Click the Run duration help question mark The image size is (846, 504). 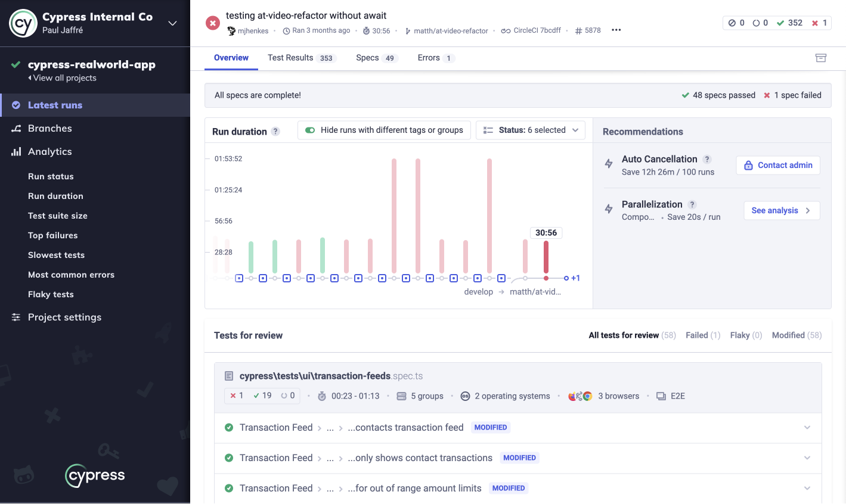coord(275,132)
